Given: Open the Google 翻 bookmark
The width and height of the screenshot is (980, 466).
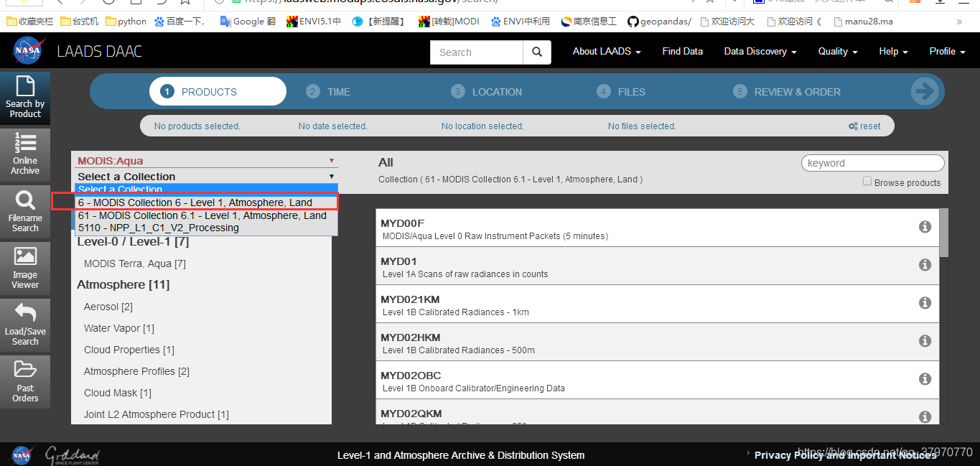Looking at the screenshot, I should 248,22.
